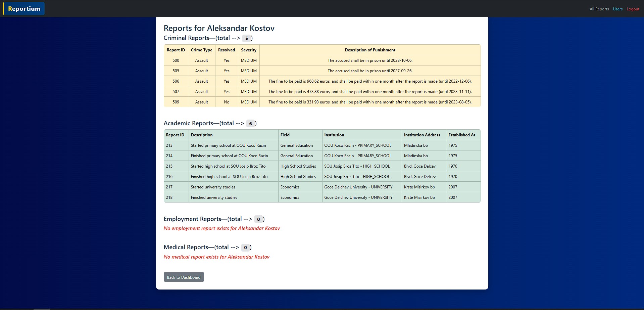Click the 'Reports for Aleksandar Kostov' heading
Screen dimensions: 644x310
coord(219,28)
